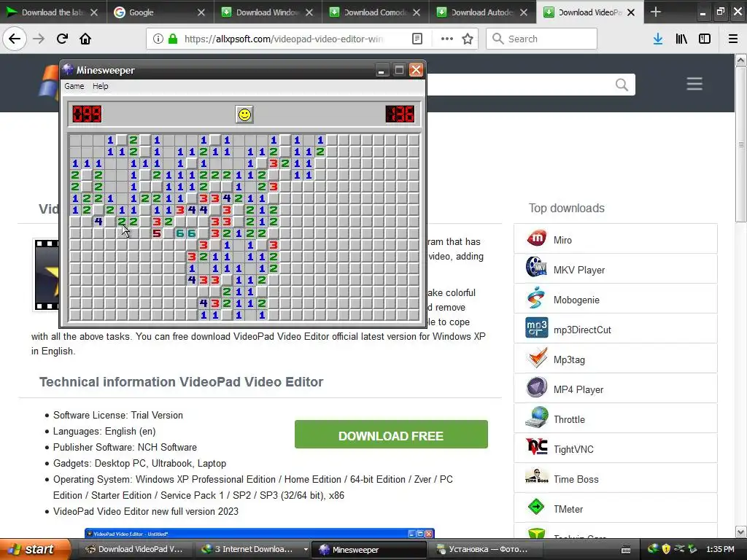Screen dimensions: 747x560
Task: Toggle reader view icon in address bar
Action: pyautogui.click(x=417, y=39)
